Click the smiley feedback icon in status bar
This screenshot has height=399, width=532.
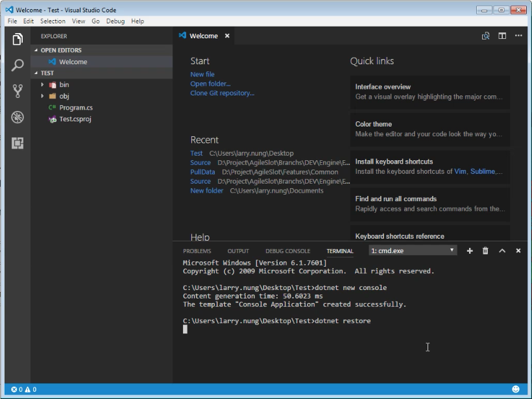pyautogui.click(x=515, y=389)
